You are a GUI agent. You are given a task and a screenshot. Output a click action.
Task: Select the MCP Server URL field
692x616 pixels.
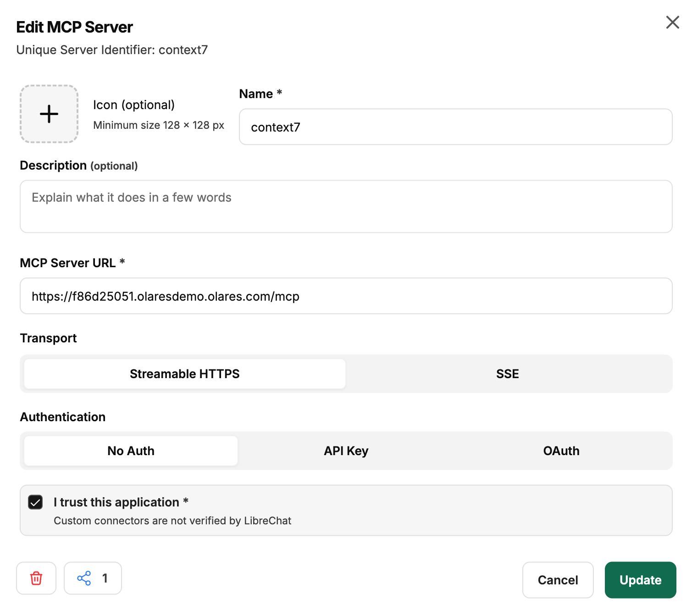346,296
